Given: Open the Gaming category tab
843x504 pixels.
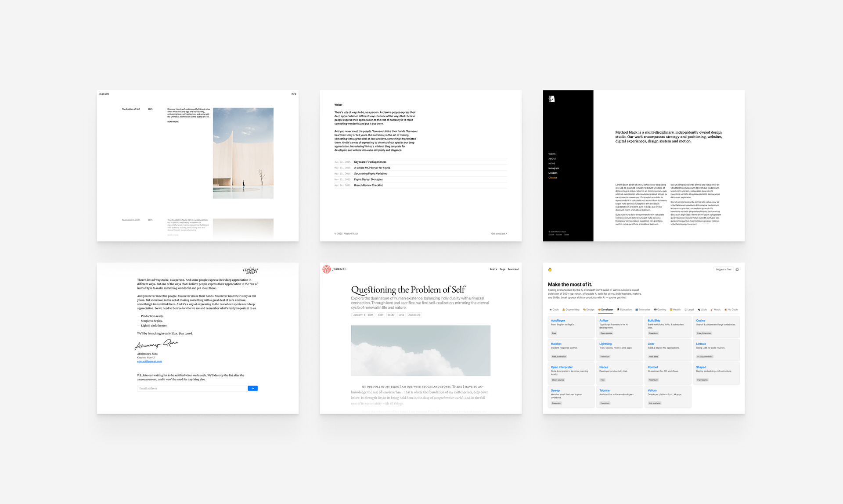Looking at the screenshot, I should point(660,310).
